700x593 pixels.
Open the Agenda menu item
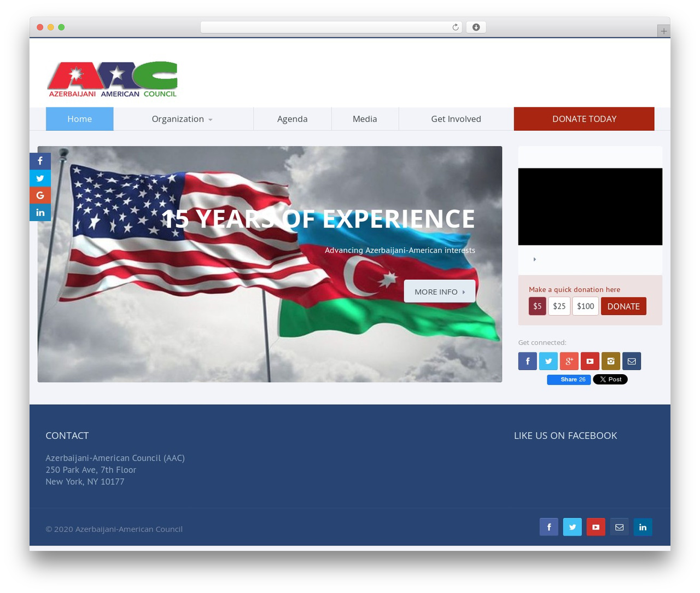[293, 119]
